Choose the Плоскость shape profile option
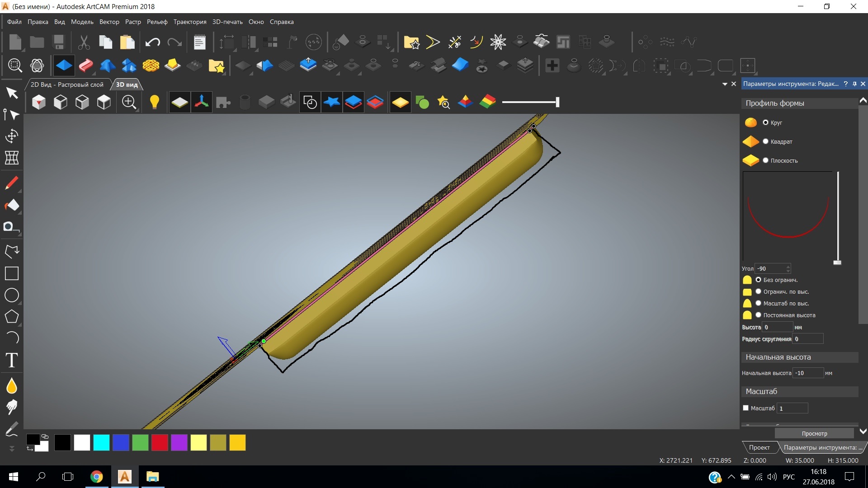The width and height of the screenshot is (868, 488). point(765,160)
